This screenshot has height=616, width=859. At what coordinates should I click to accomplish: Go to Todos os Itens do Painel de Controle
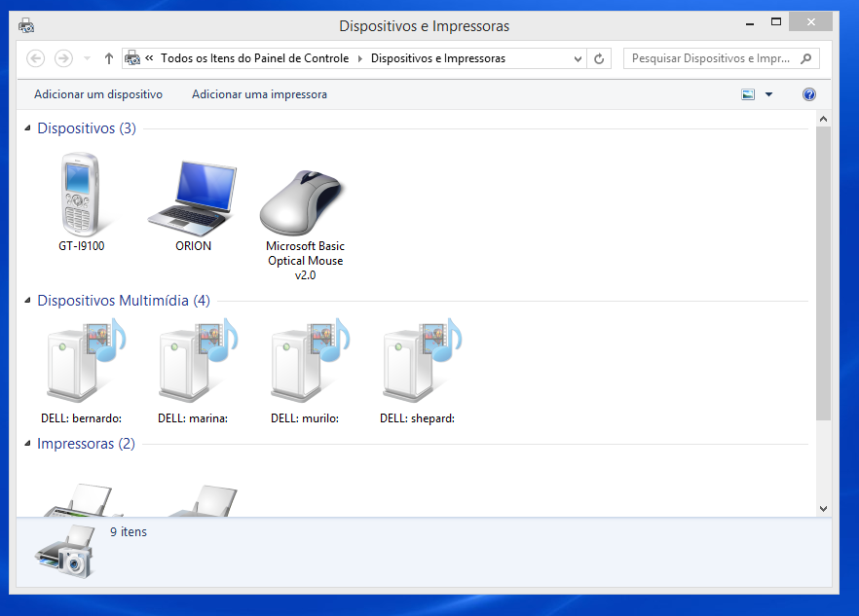pos(254,58)
